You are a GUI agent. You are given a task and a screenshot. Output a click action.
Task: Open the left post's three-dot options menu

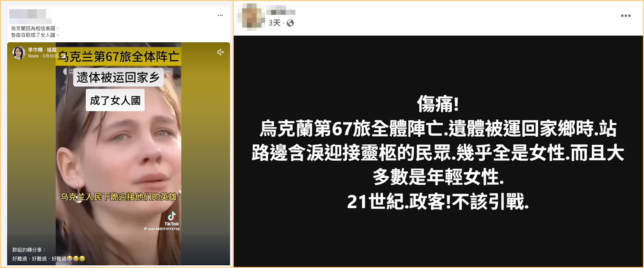220,15
